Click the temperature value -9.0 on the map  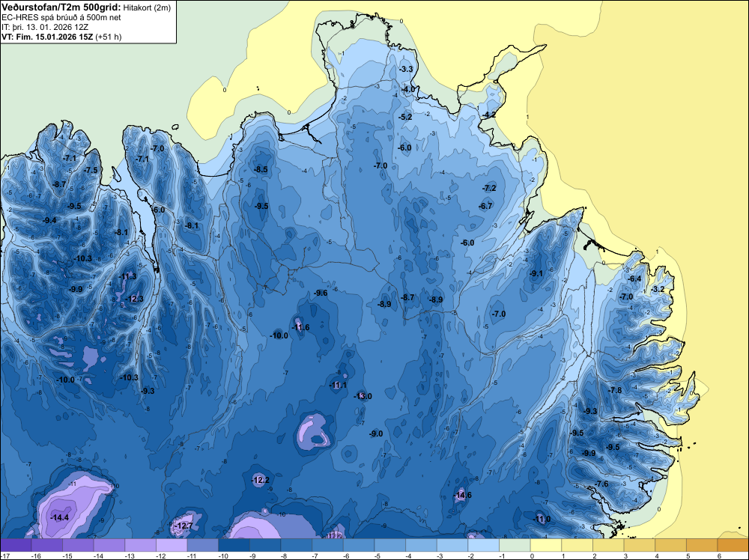[376, 433]
